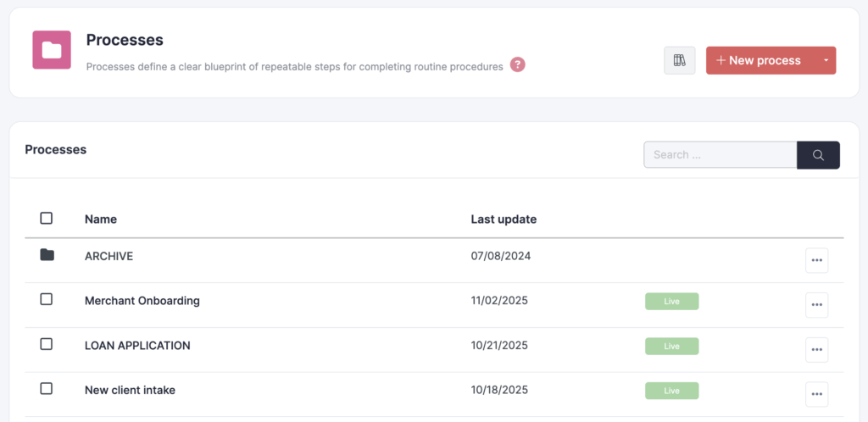Select the LOAN APPLICATION checkbox
Screen dimensions: 868x422
click(47, 344)
